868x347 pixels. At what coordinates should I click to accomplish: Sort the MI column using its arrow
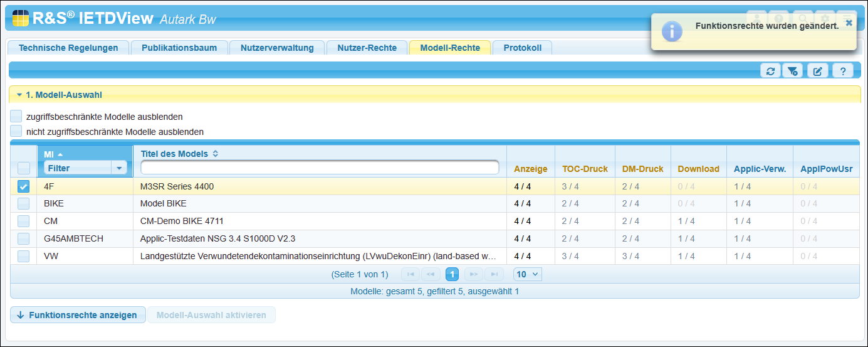[60, 154]
